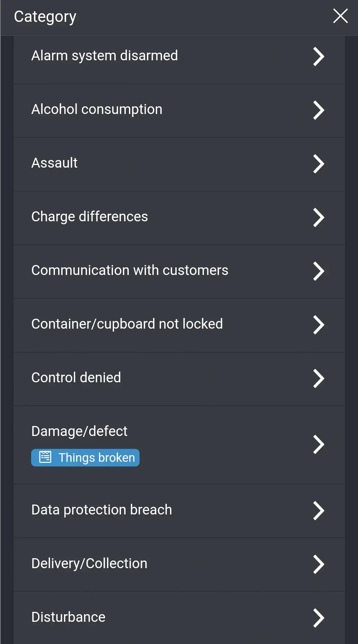Expand the Alarm system disarmed category
This screenshot has height=644, width=358.
[319, 56]
